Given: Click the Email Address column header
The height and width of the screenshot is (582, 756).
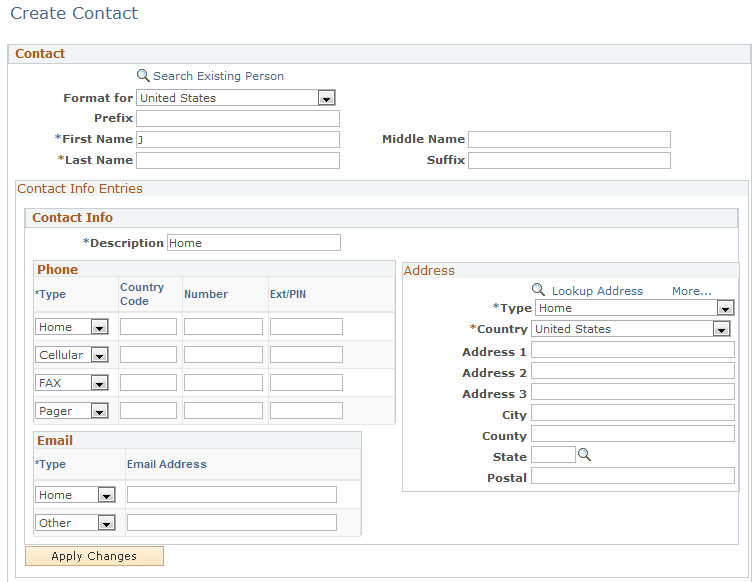Looking at the screenshot, I should point(167,464).
